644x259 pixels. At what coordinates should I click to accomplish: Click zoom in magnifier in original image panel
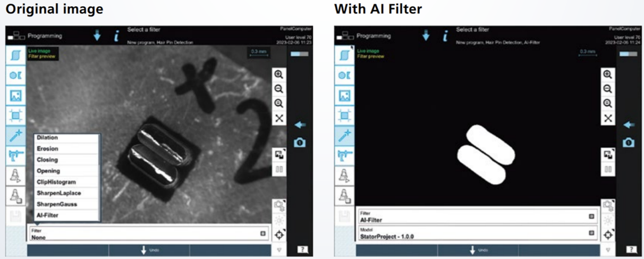[x=279, y=75]
